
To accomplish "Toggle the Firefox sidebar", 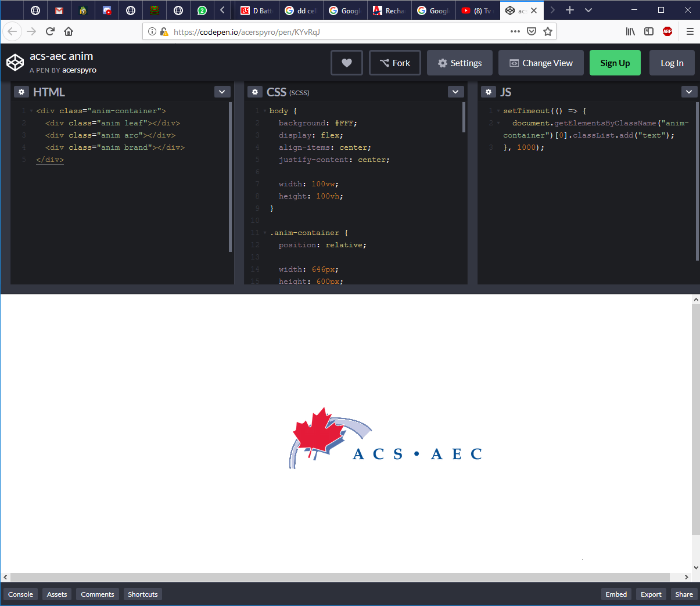I will [x=649, y=31].
